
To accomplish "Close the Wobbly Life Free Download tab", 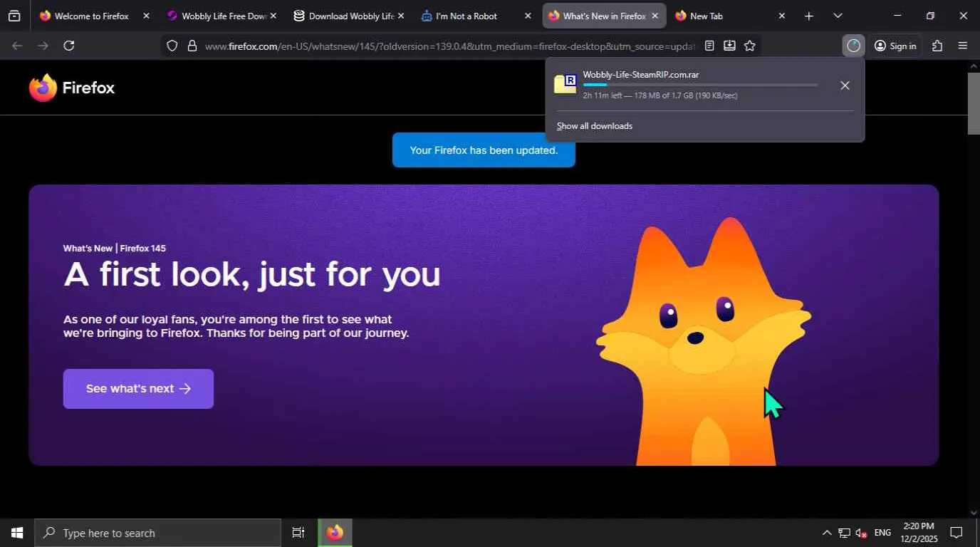I will [x=273, y=16].
